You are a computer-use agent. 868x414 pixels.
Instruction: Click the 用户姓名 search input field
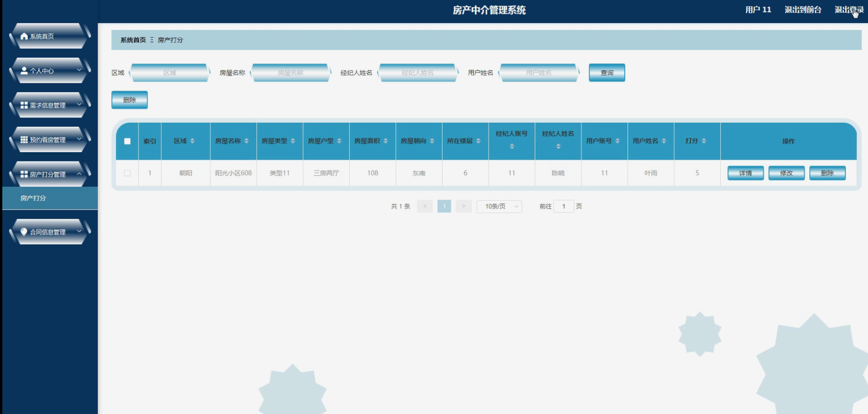[539, 73]
